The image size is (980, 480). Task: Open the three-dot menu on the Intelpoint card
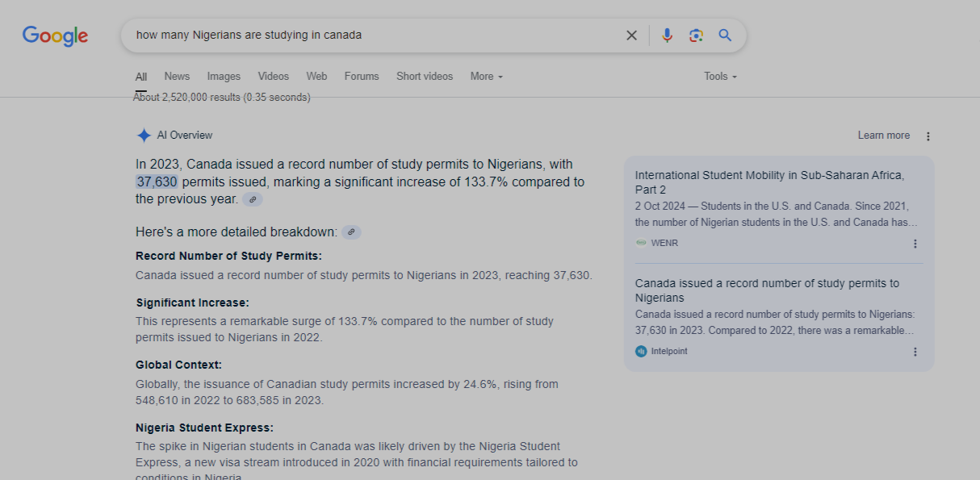click(x=915, y=351)
